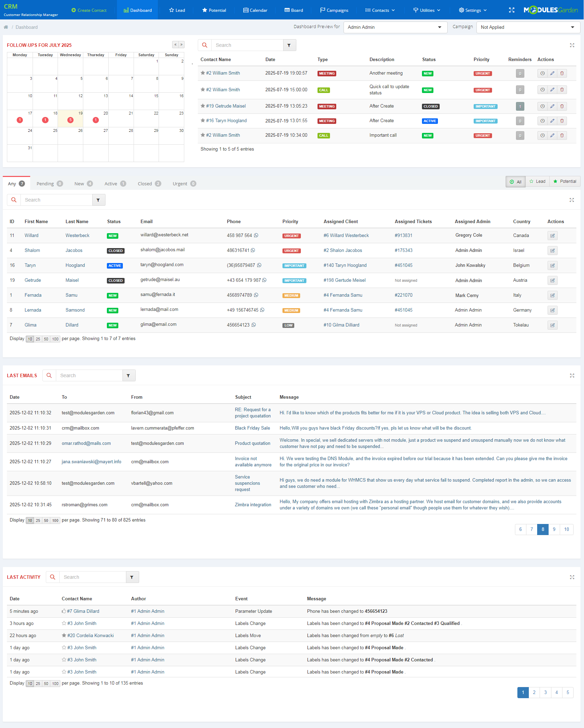
Task: Edit contact Fernada Samu from Actions column
Action: tap(552, 295)
